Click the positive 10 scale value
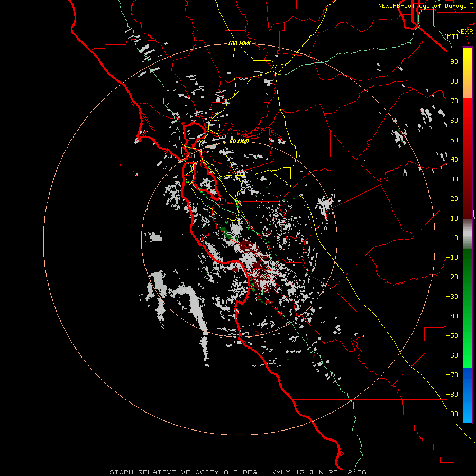Image resolution: width=476 pixels, height=476 pixels. coord(454,218)
